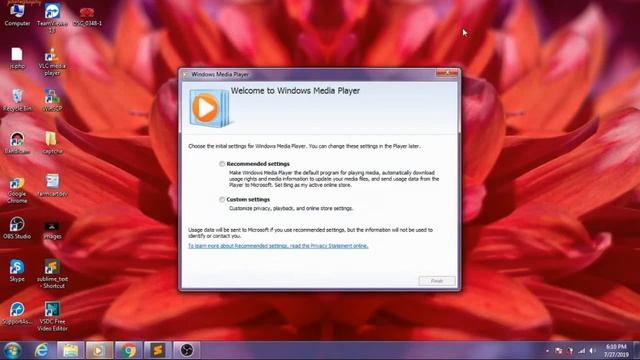Viewport: 640px width, 360px height.
Task: Open the taskbar clock and date
Action: click(x=616, y=351)
